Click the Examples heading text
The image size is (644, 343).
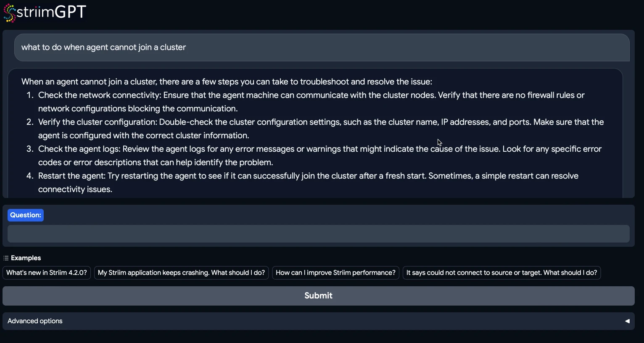pos(26,258)
